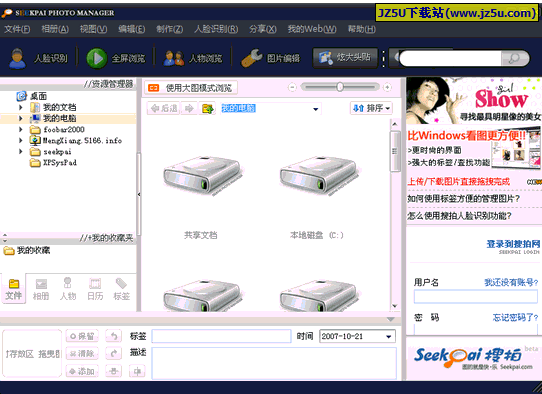The width and height of the screenshot is (542, 394).
Task: Click the rotate left icon
Action: click(113, 336)
